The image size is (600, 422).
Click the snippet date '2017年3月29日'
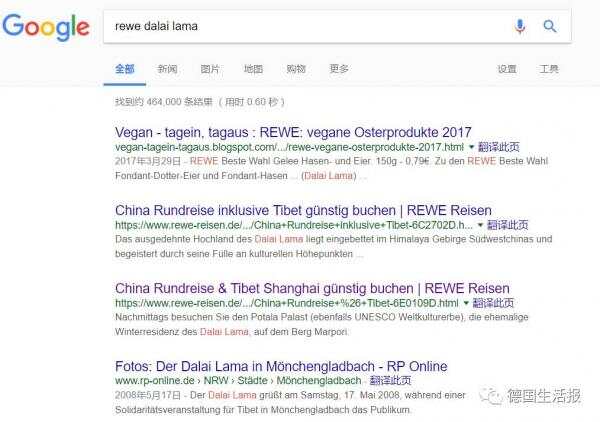148,161
